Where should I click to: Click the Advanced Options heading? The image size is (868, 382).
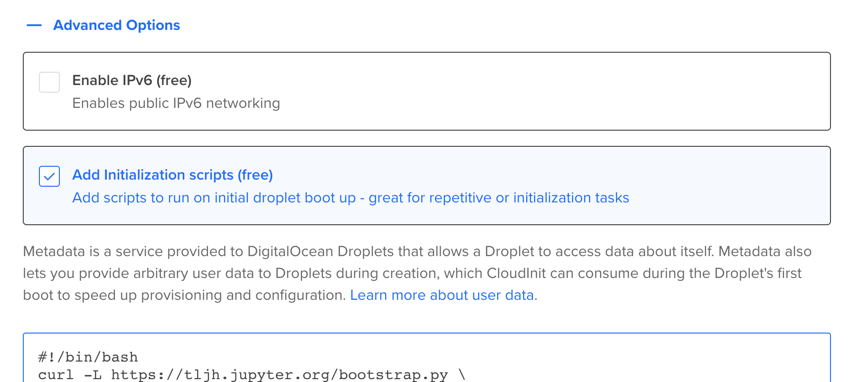[116, 25]
